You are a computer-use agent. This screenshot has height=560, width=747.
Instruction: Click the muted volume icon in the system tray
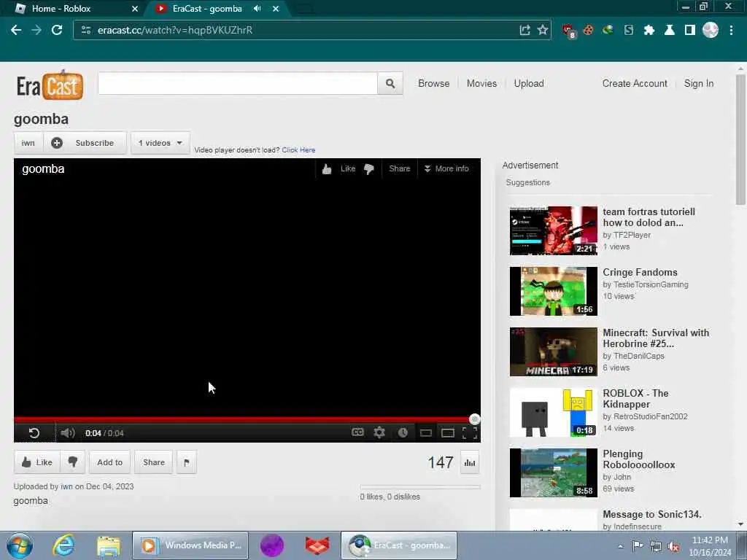(x=674, y=546)
